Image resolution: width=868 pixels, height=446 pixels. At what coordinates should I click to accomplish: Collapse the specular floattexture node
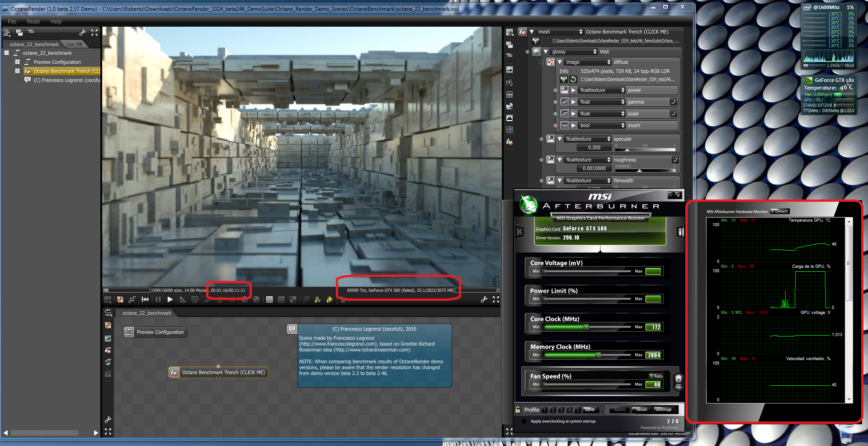[x=560, y=139]
